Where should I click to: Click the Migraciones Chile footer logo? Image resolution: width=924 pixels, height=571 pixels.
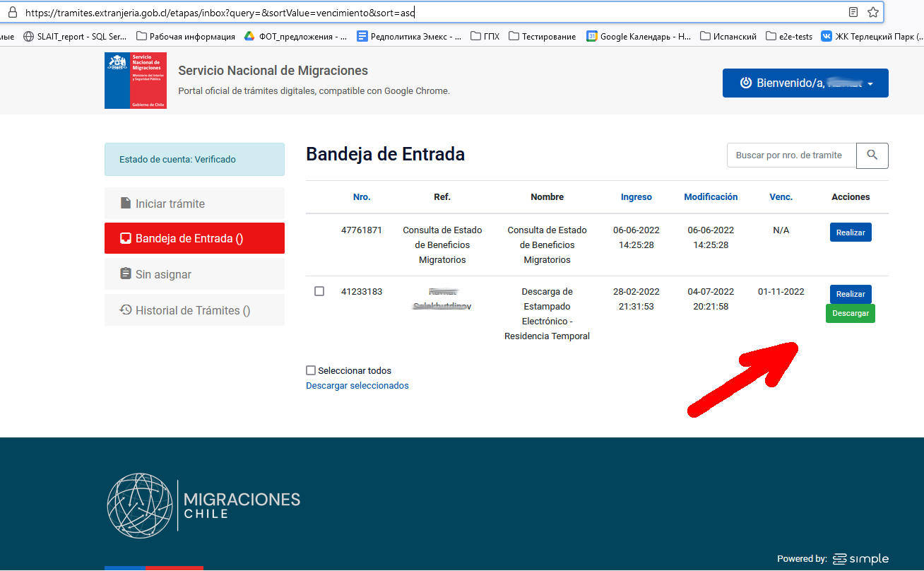click(x=203, y=505)
